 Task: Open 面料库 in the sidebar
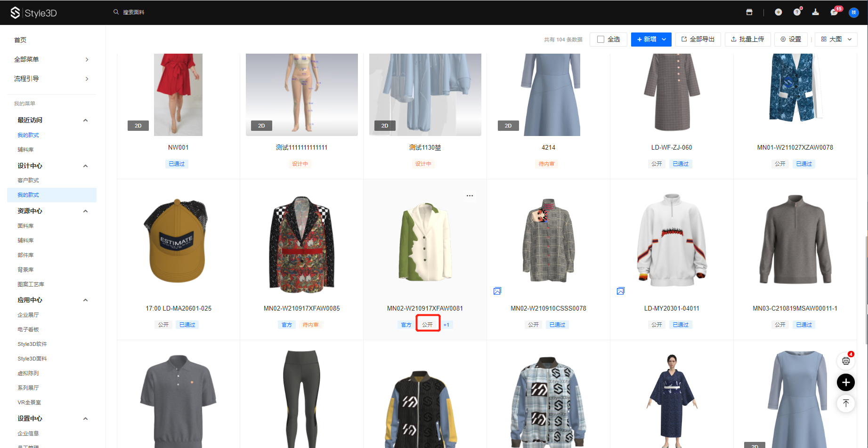[26, 226]
